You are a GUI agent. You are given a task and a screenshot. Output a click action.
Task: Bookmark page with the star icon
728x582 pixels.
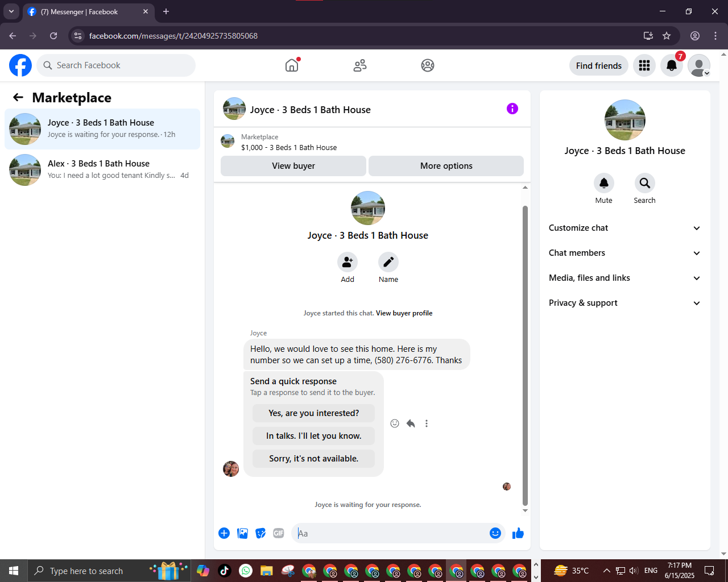667,36
